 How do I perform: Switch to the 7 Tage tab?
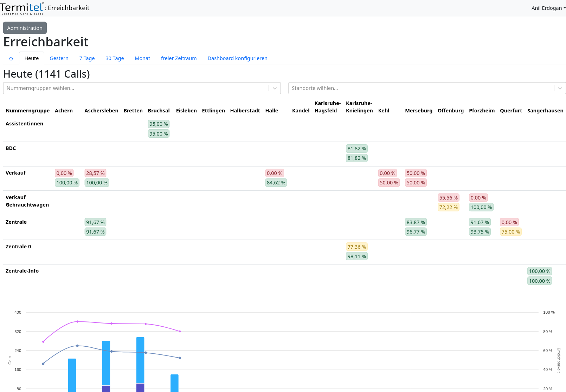tap(87, 58)
